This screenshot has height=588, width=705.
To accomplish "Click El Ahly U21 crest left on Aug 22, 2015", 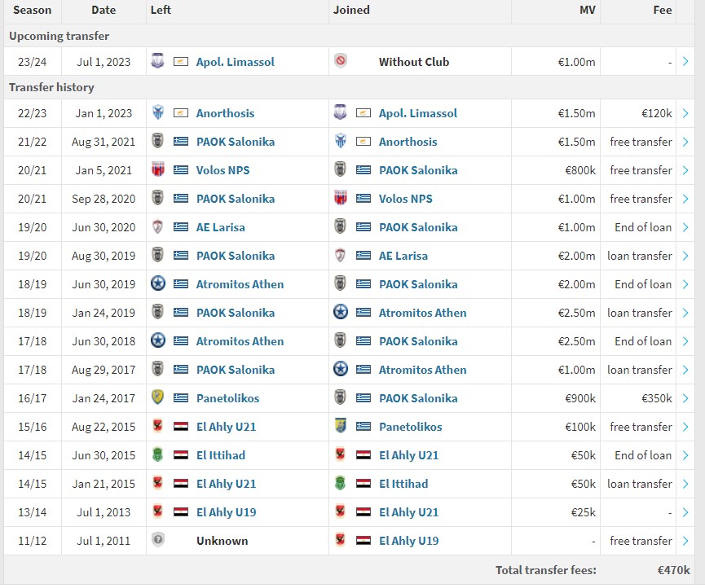I will pyautogui.click(x=158, y=426).
